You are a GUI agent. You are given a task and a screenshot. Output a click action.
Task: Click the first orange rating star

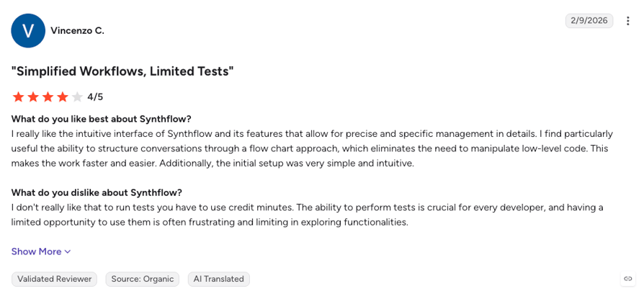[18, 97]
